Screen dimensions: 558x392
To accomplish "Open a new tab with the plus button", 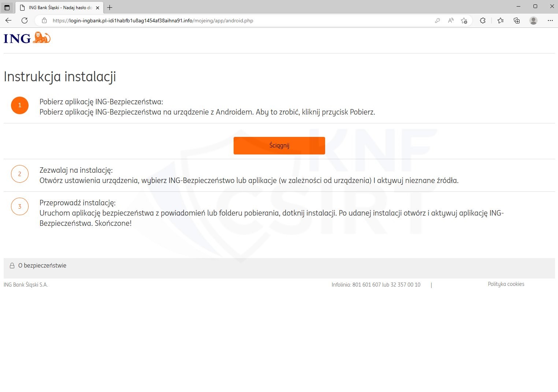I will click(109, 7).
